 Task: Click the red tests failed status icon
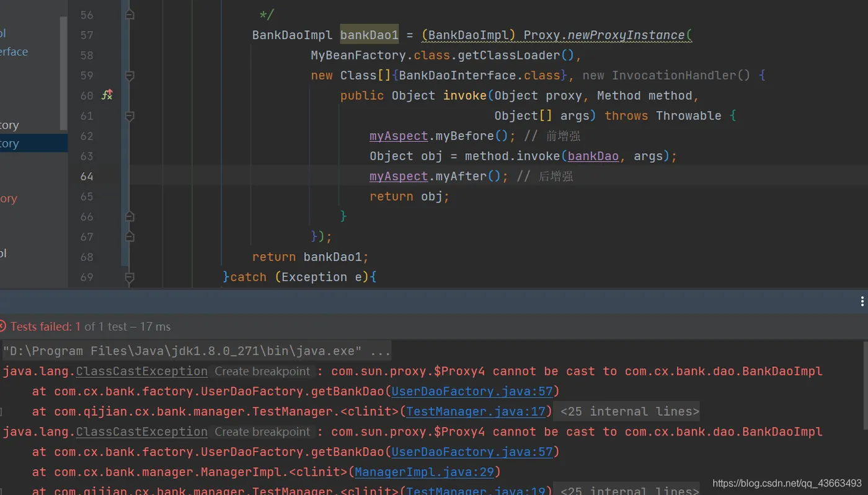pos(2,326)
